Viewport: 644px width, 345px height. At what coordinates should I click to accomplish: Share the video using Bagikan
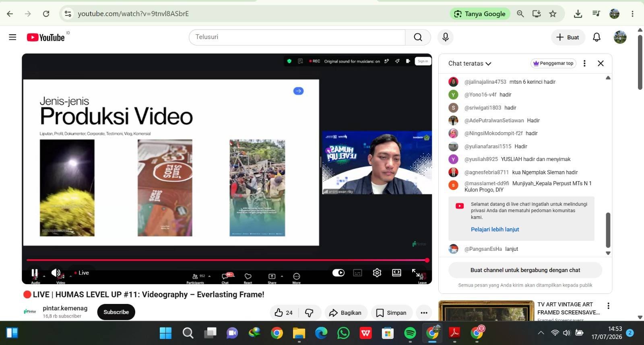tap(345, 313)
